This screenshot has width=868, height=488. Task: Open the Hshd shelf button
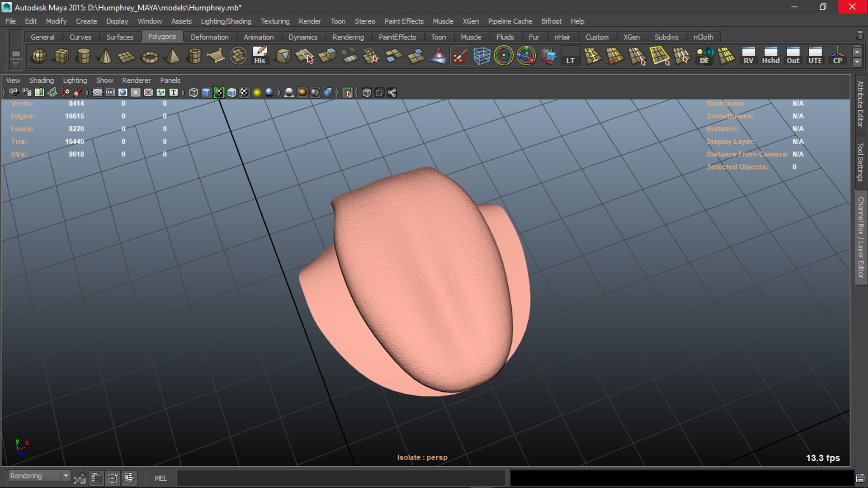(x=771, y=56)
